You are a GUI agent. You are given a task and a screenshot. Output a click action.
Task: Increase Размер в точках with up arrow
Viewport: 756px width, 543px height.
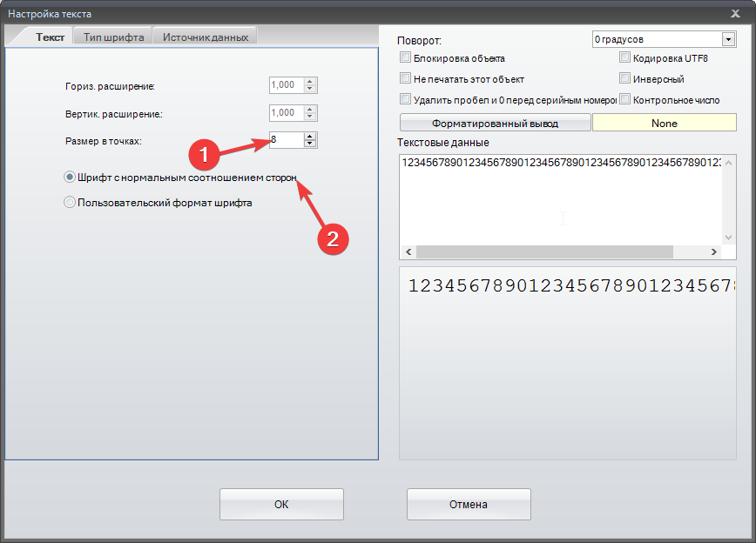(311, 136)
